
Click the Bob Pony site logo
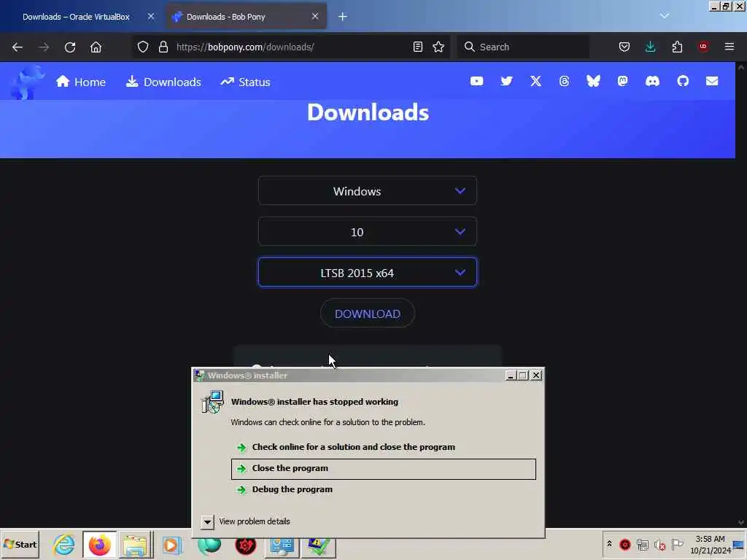point(28,82)
